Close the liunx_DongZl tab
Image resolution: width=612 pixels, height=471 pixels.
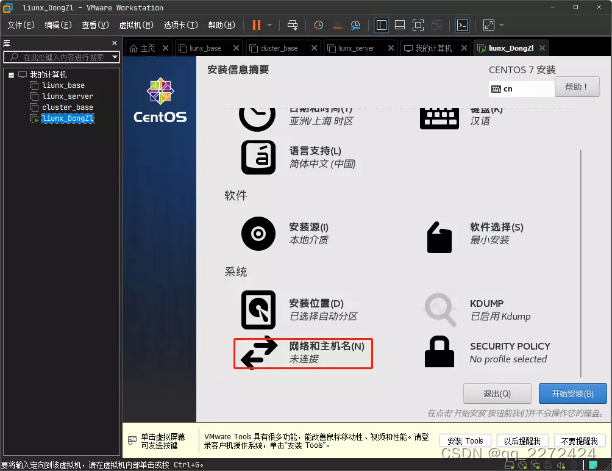click(x=542, y=48)
